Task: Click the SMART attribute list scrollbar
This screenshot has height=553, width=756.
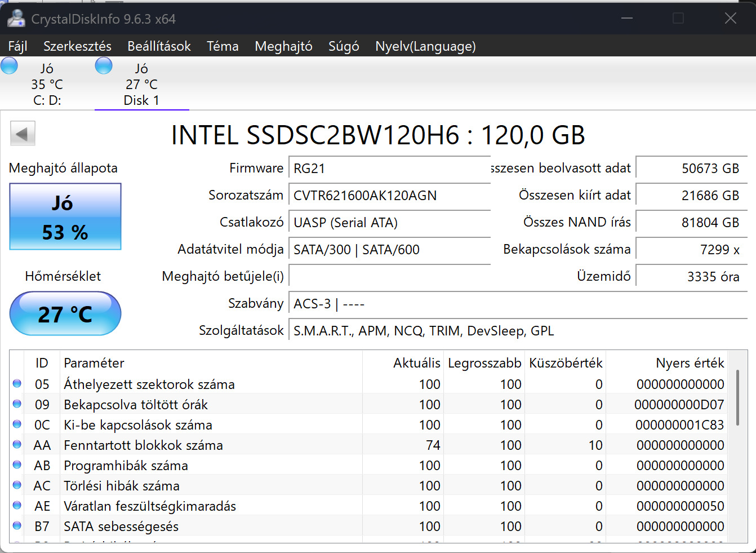Action: 737,406
